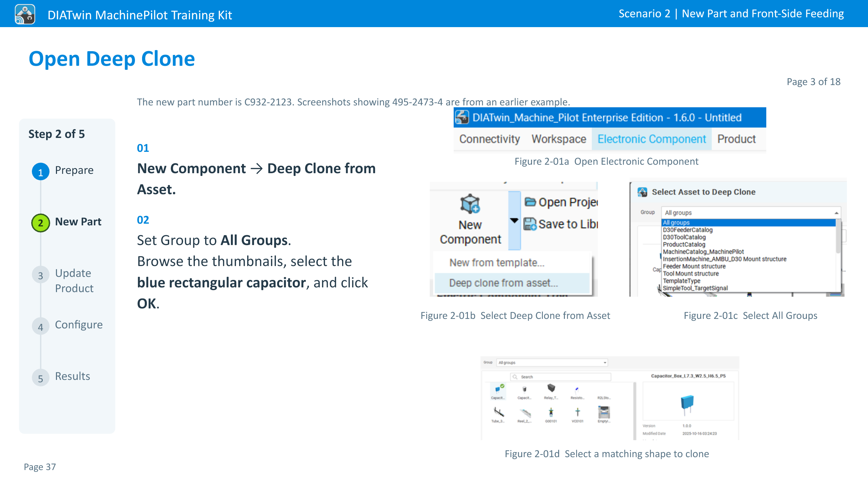The image size is (868, 488).
Task: Click the Save to Library command label
Action: pyautogui.click(x=568, y=224)
